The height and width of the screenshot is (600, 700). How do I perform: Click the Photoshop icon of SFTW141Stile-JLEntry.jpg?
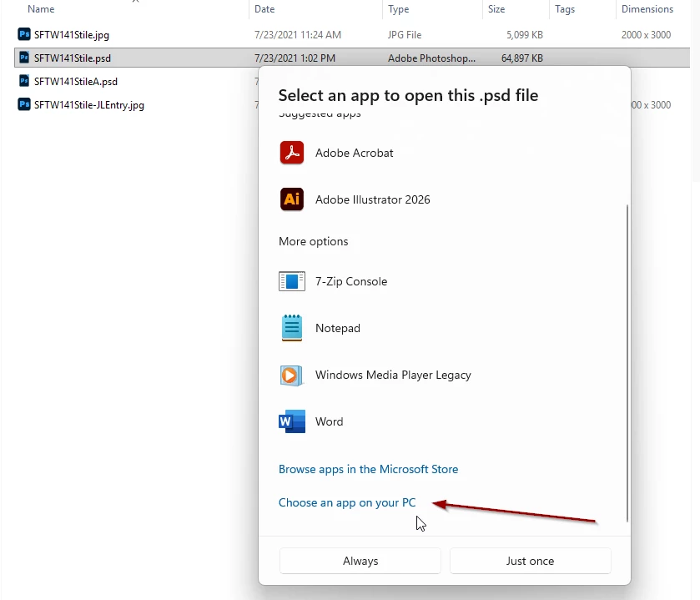point(24,104)
